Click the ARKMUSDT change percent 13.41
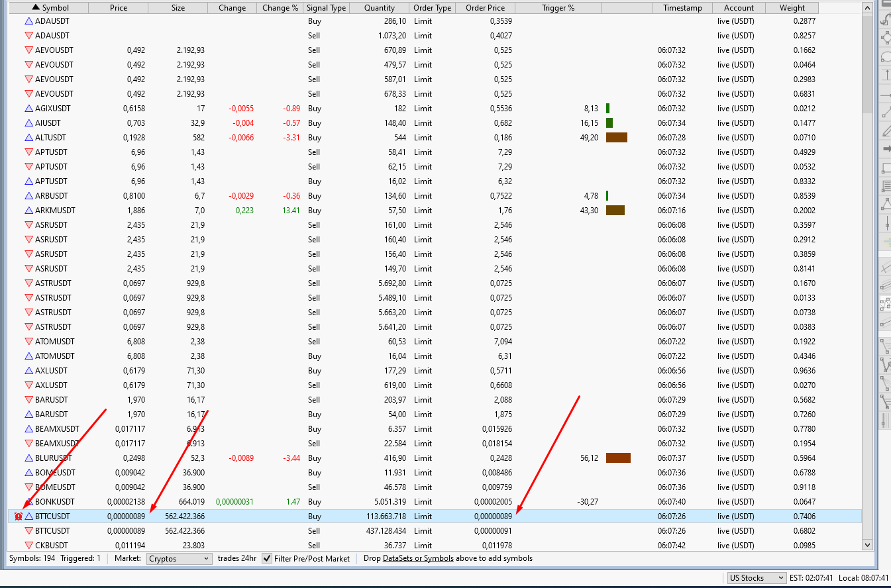The height and width of the screenshot is (588, 891). [x=291, y=211]
